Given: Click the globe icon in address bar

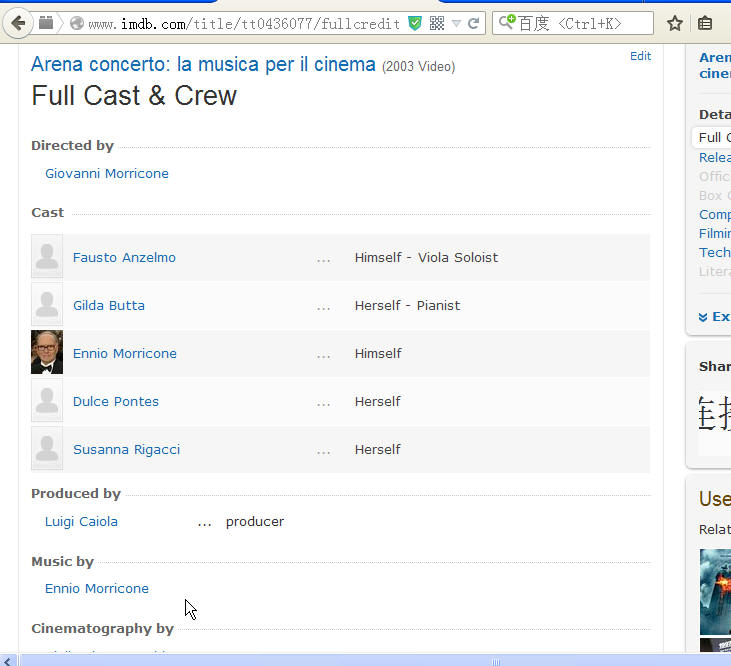Looking at the screenshot, I should tap(76, 23).
